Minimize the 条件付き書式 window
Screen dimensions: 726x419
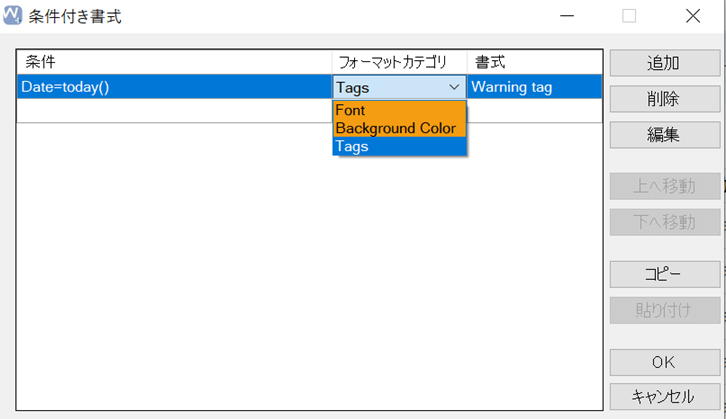567,16
